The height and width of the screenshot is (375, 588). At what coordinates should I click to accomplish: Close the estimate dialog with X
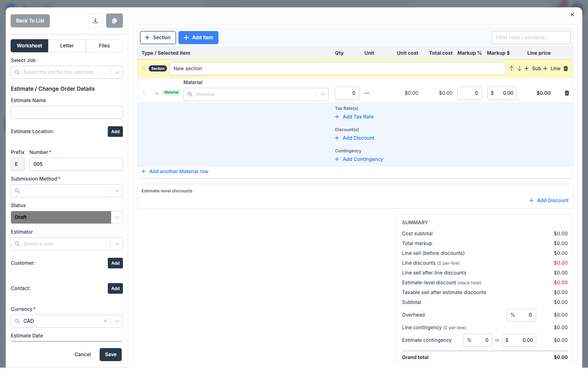572,15
